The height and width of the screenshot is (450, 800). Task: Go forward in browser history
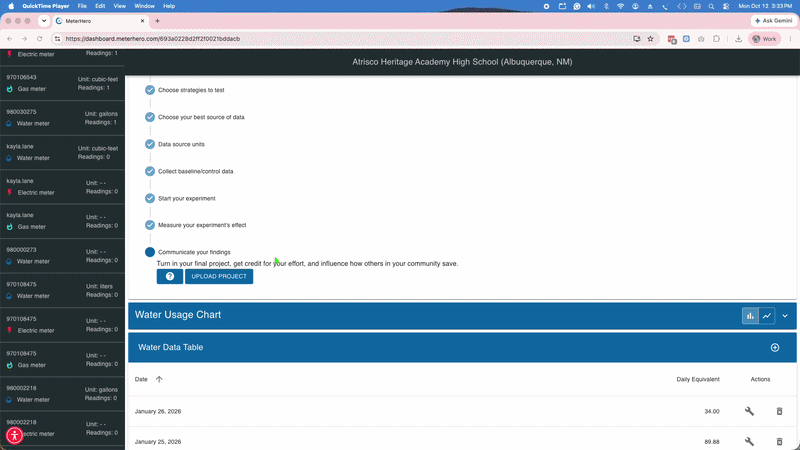tap(24, 39)
